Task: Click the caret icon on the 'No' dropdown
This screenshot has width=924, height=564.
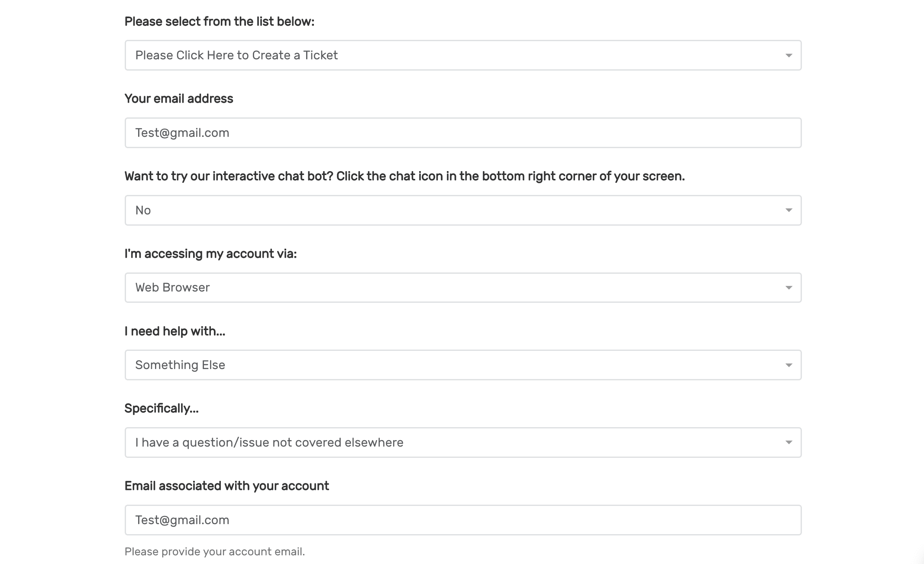Action: (788, 210)
